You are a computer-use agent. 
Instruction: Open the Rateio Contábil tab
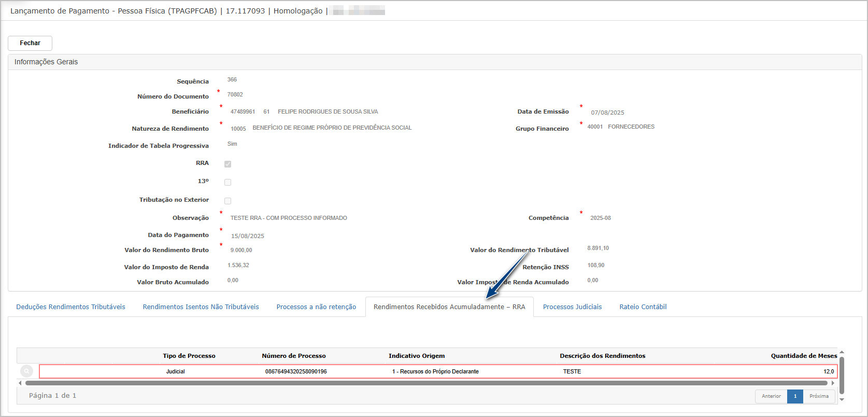coord(643,307)
